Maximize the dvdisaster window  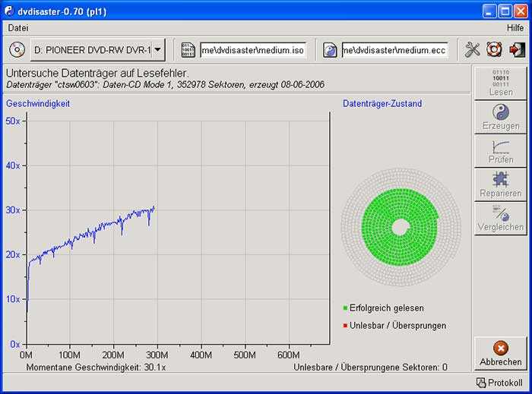pyautogui.click(x=505, y=11)
